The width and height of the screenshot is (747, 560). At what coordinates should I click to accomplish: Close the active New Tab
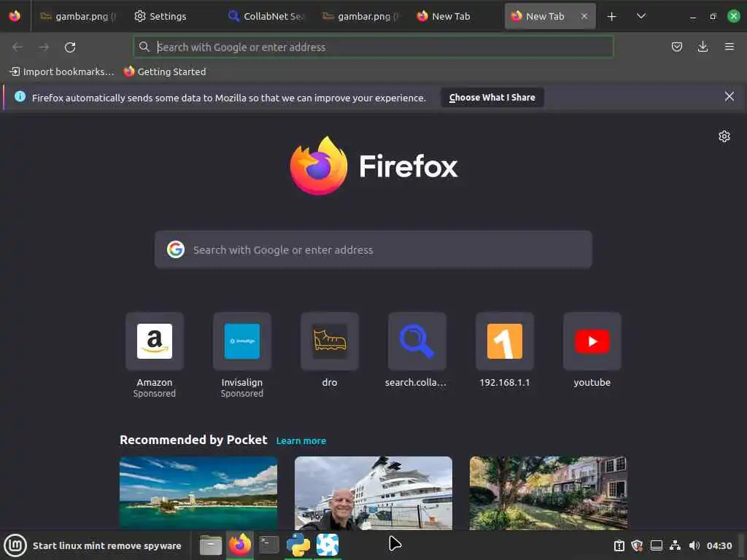(584, 16)
